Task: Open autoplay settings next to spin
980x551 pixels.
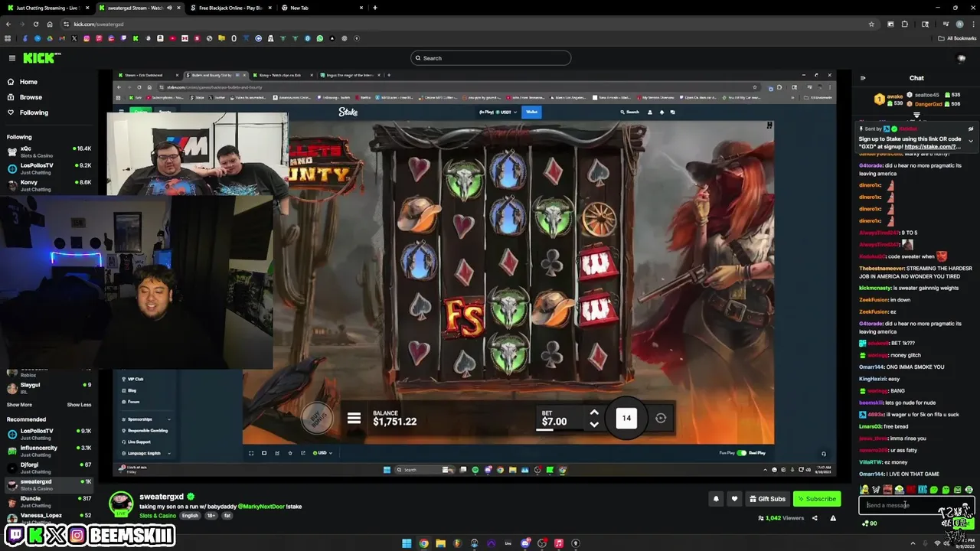Action: (x=661, y=418)
